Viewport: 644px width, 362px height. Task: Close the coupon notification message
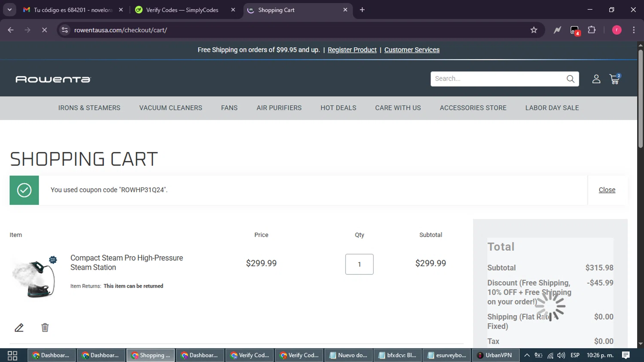point(607,190)
